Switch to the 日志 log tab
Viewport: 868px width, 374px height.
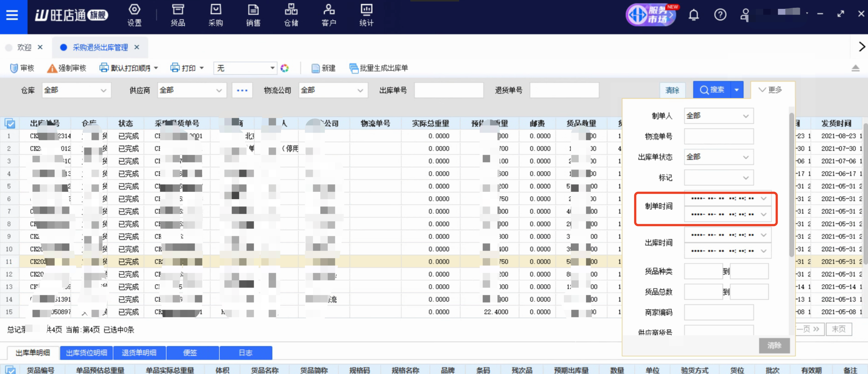click(x=245, y=353)
